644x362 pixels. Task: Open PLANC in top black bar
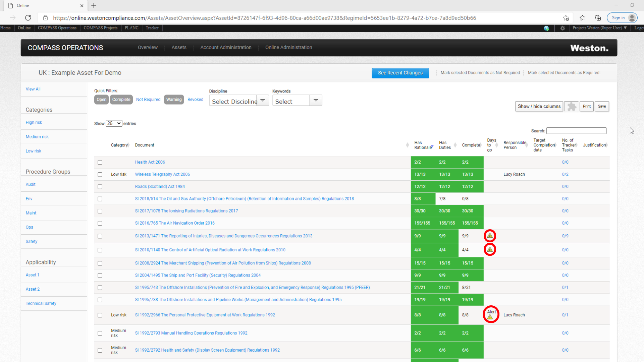tap(131, 28)
